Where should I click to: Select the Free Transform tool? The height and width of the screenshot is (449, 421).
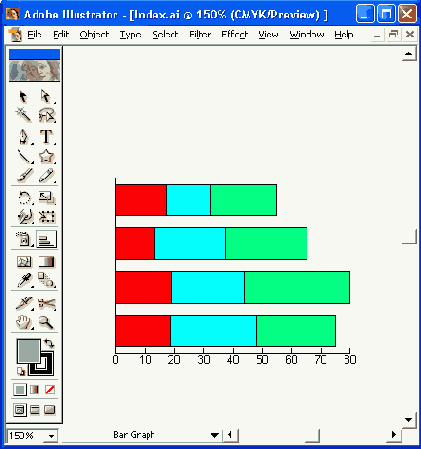click(46, 217)
